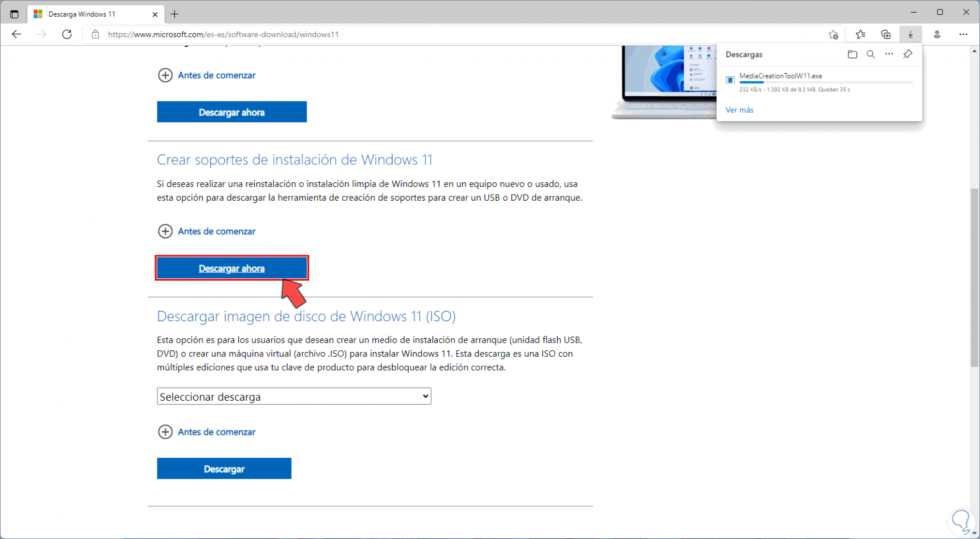
Task: Minimize the browser window
Action: pos(913,12)
